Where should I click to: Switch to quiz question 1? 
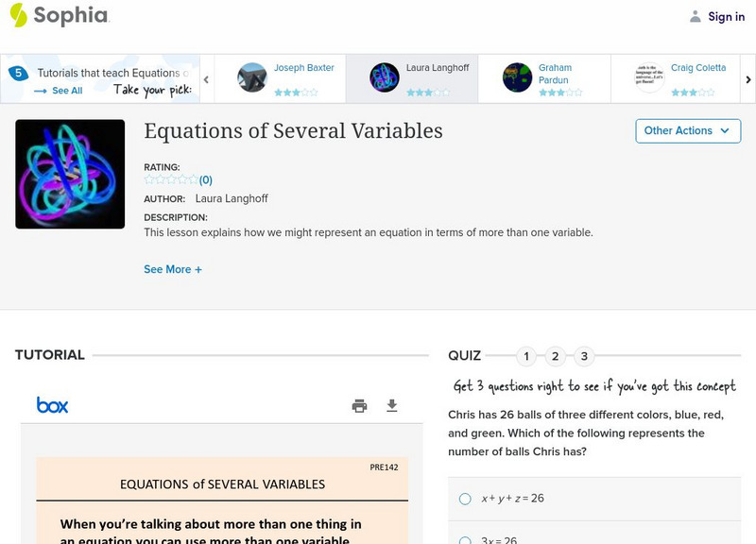click(x=526, y=356)
